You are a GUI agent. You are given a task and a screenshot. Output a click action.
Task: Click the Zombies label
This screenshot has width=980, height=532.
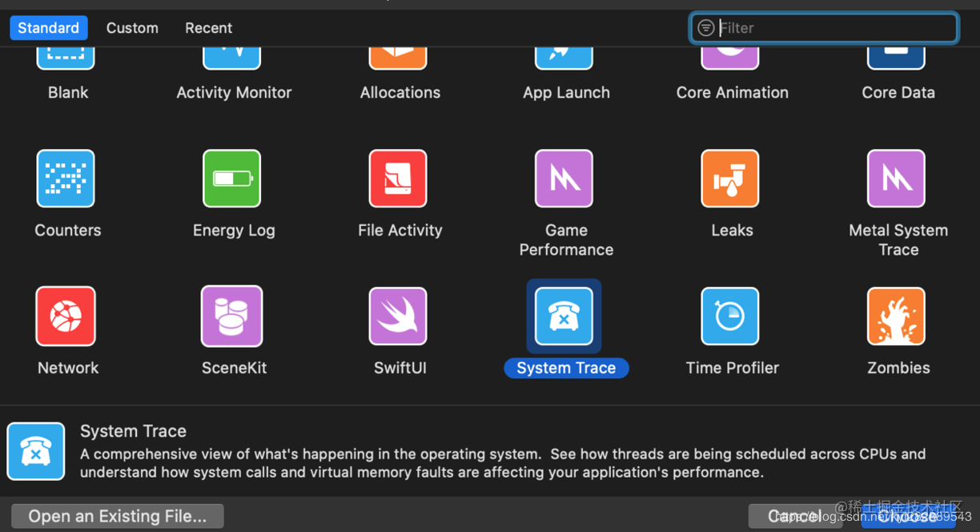898,368
